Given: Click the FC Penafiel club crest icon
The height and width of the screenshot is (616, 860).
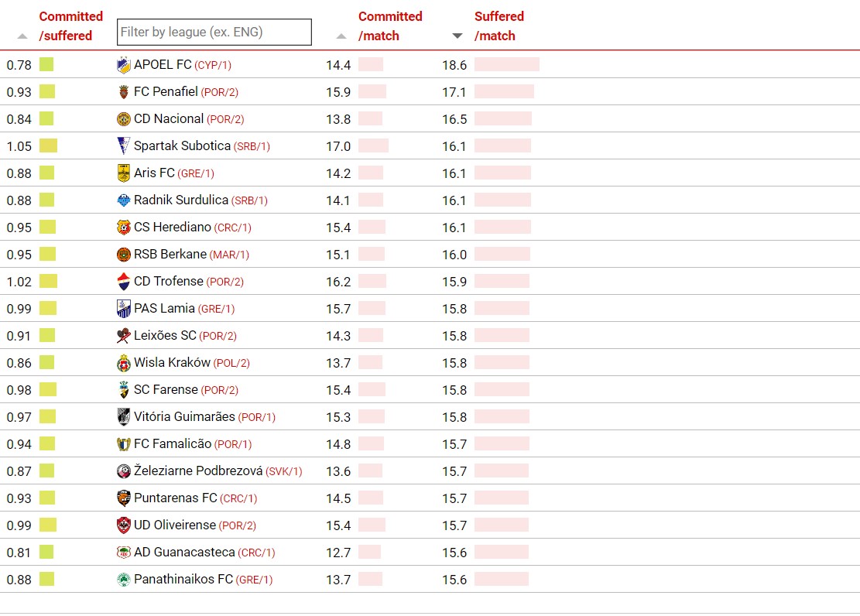Looking at the screenshot, I should pyautogui.click(x=123, y=91).
